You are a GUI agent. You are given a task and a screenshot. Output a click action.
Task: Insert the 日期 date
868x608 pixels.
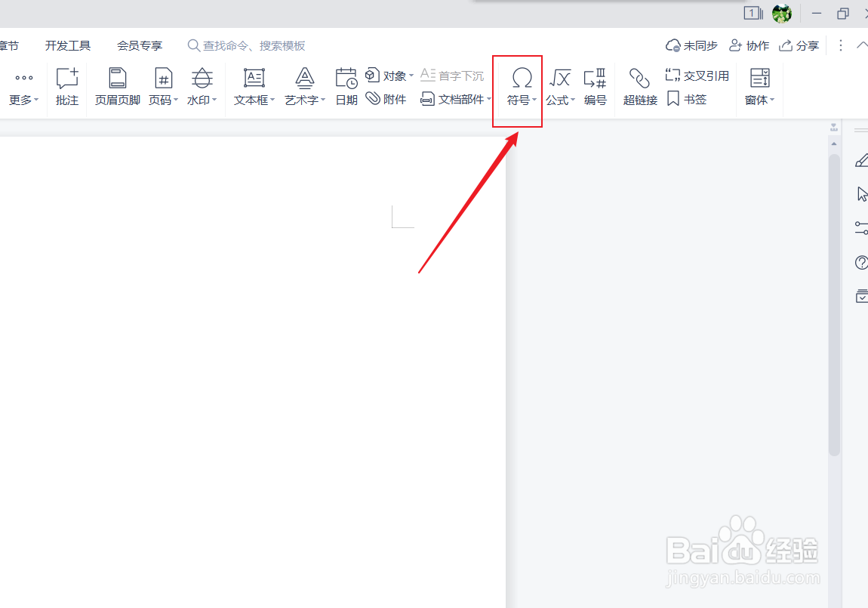pos(346,86)
